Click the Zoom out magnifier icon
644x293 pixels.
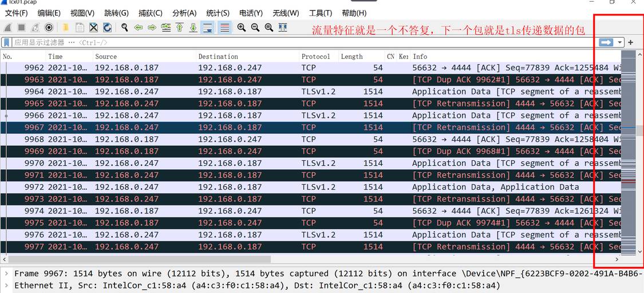[255, 28]
